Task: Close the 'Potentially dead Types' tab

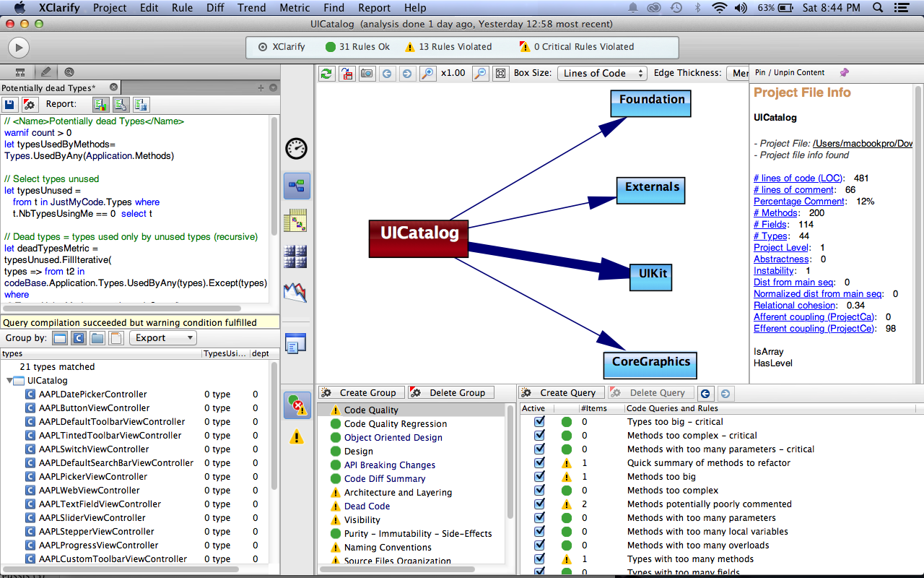Action: [113, 87]
